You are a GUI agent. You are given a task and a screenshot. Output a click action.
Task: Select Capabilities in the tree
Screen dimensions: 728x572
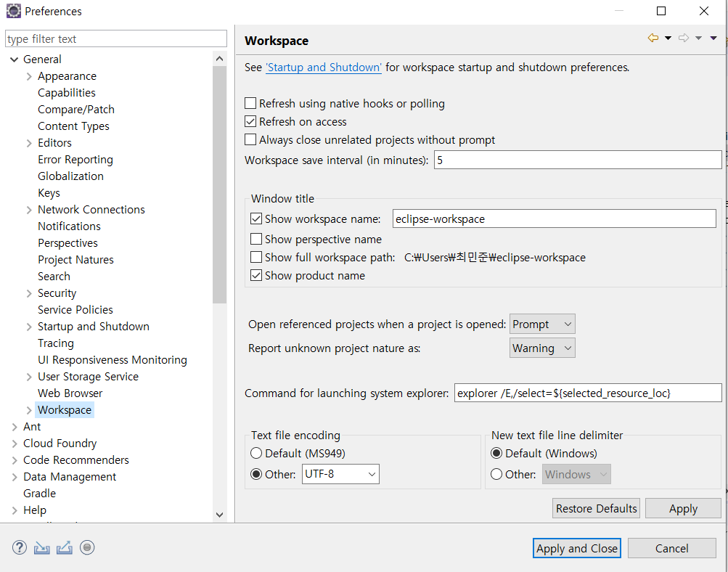tap(66, 93)
